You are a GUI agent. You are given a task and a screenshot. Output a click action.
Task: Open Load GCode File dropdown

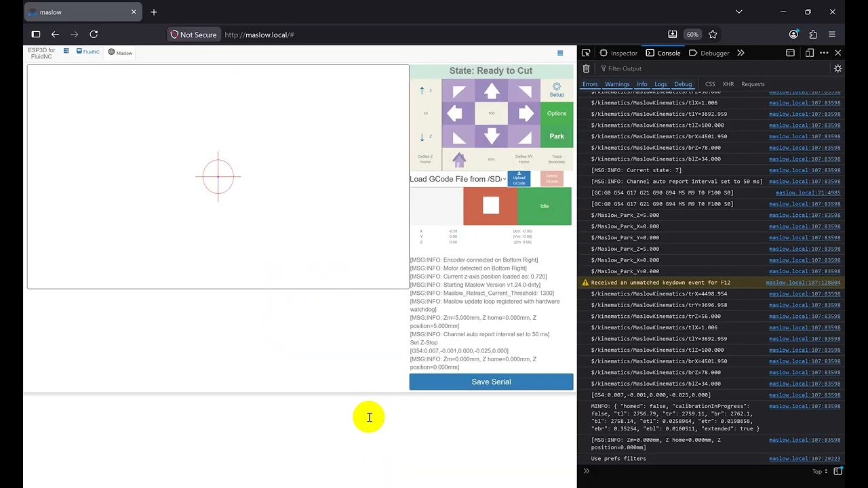click(x=458, y=179)
